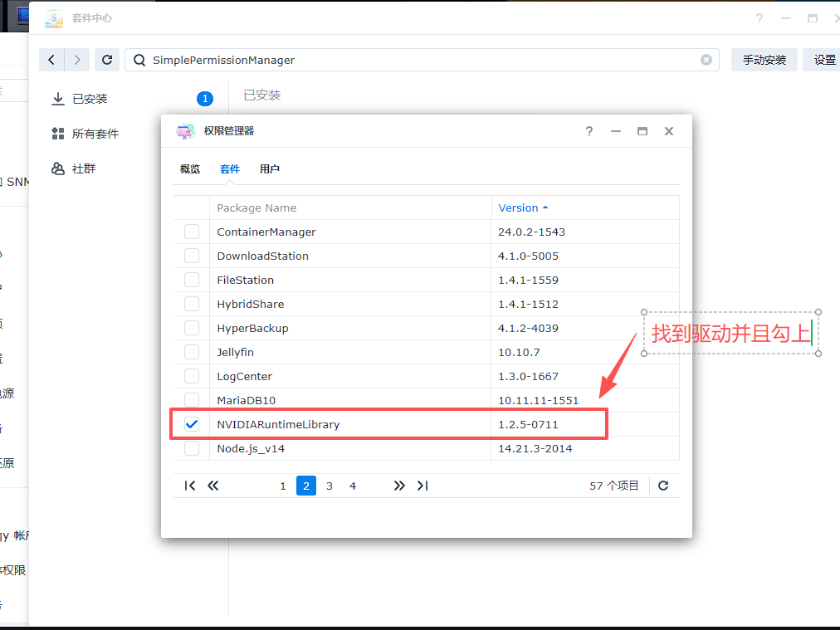Clear the search field with the X icon
840x630 pixels.
[x=706, y=60]
